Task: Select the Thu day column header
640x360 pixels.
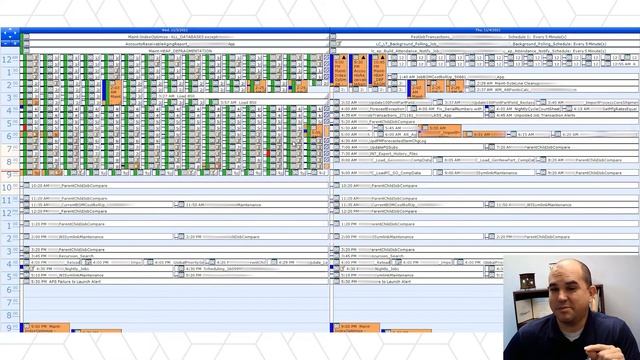Action: pos(485,30)
